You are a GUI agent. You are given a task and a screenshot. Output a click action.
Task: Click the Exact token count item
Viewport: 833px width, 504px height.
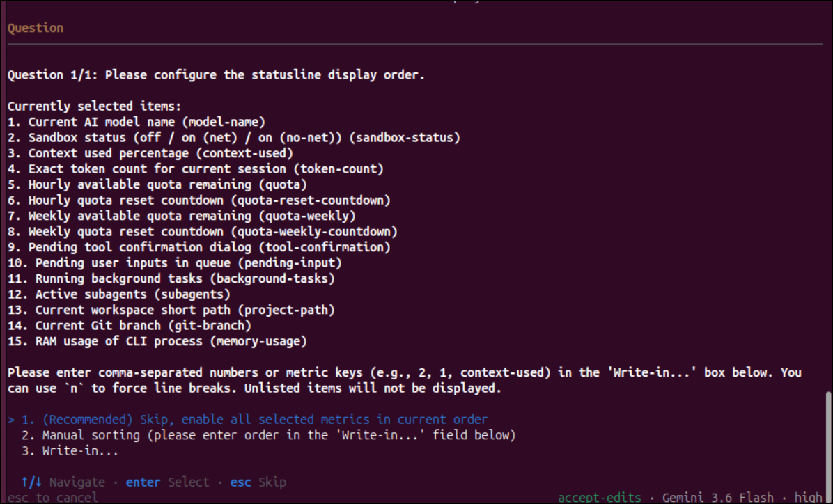pos(196,169)
